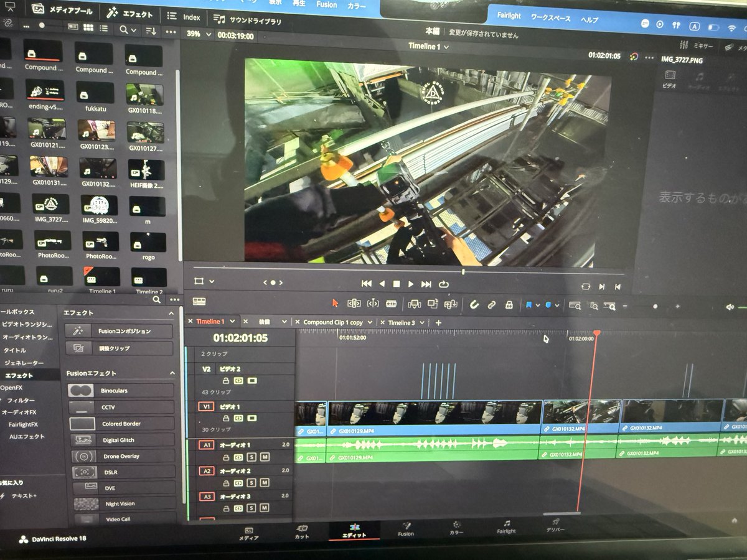Open the Fusion page tab at bottom
Screen dimensions: 747x560
pos(406,528)
